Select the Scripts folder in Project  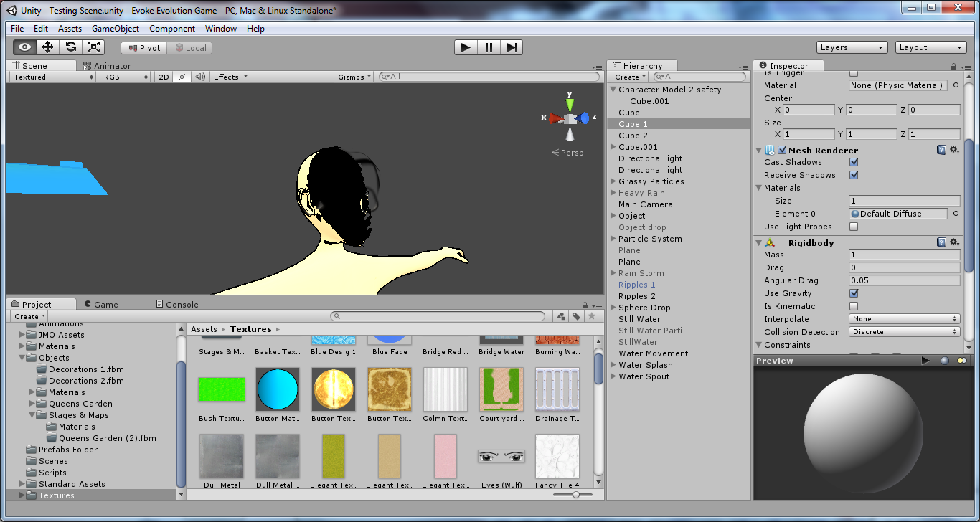pyautogui.click(x=52, y=473)
